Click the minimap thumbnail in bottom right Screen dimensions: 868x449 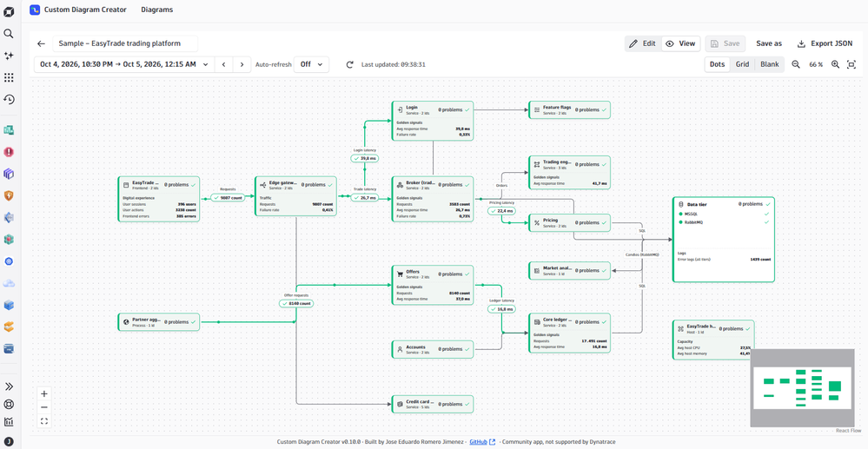[x=800, y=387]
